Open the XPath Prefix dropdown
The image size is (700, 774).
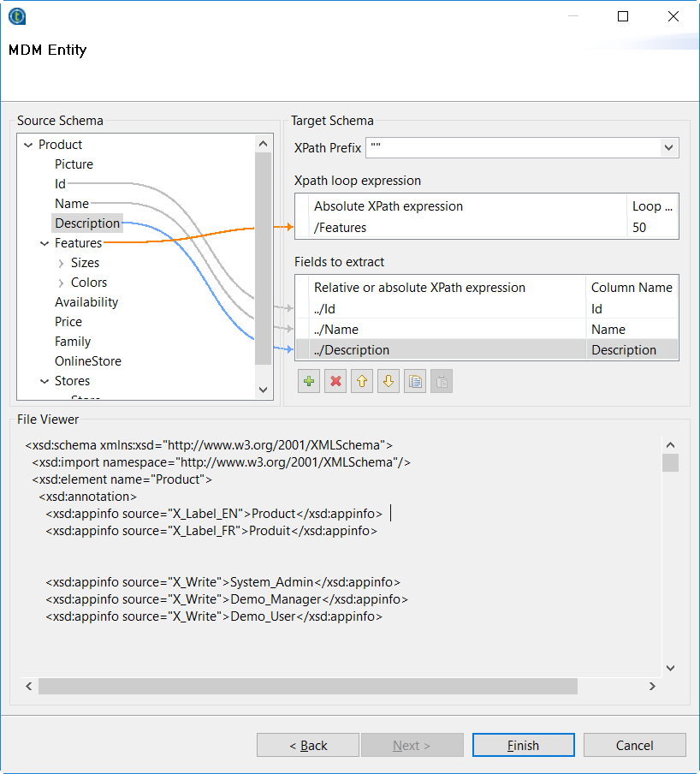(x=668, y=147)
